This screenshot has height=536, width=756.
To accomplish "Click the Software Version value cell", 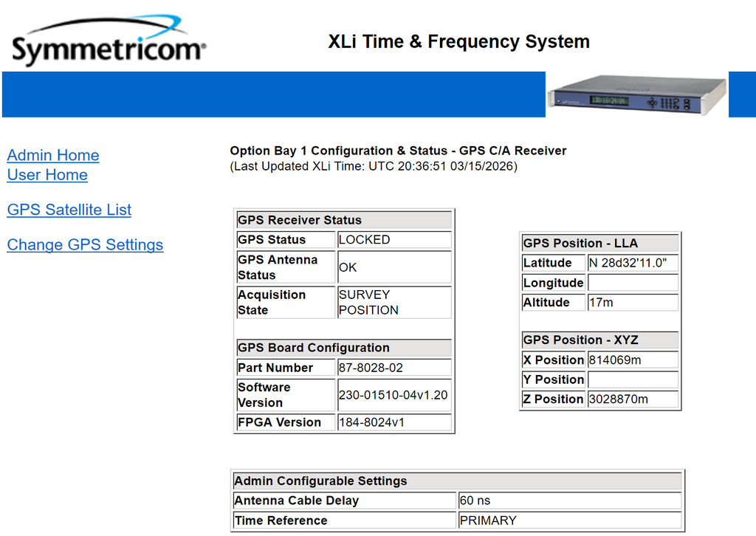I will click(x=394, y=395).
